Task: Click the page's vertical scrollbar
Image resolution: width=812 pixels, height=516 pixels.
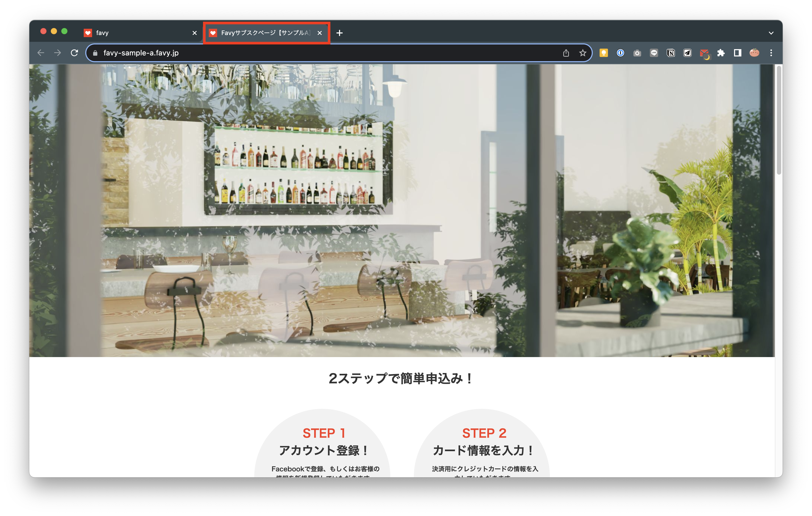Action: (779, 120)
